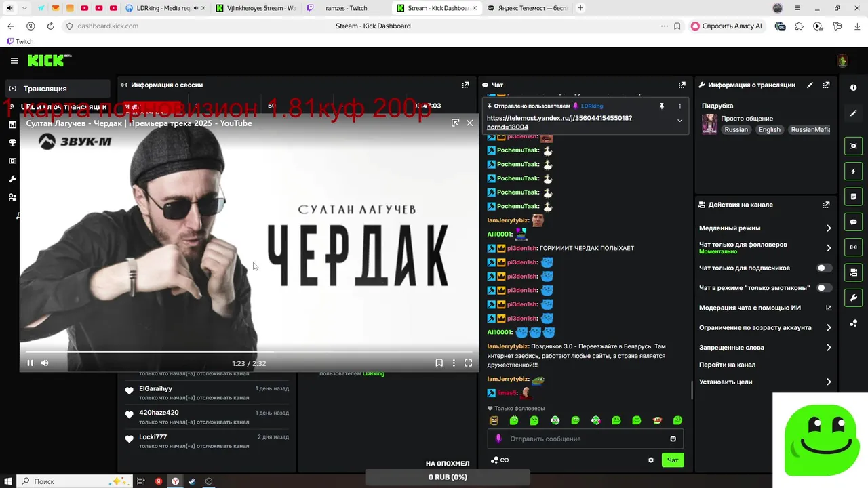Open the emoji picker in chat input

point(673,439)
